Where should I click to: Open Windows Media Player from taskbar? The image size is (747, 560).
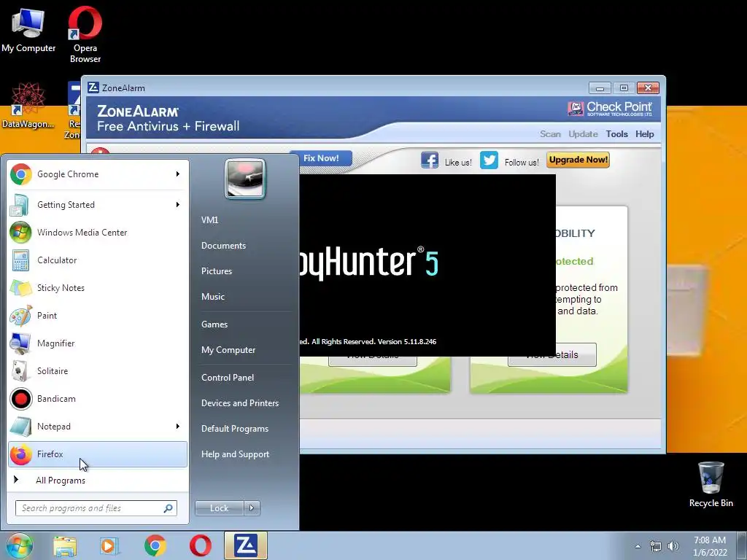point(109,545)
